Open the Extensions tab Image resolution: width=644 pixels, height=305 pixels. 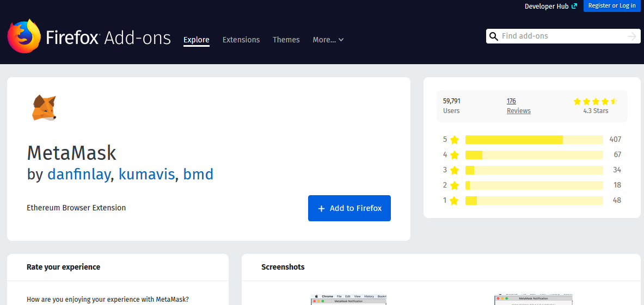(x=241, y=40)
